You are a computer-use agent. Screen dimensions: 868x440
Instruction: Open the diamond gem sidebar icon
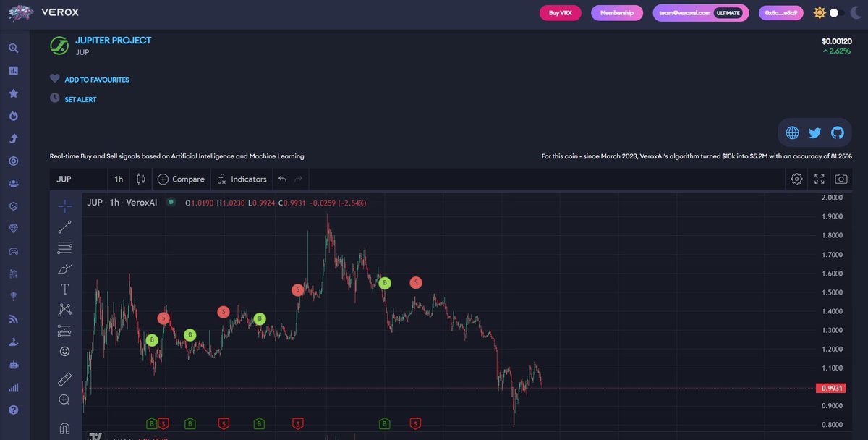[13, 228]
